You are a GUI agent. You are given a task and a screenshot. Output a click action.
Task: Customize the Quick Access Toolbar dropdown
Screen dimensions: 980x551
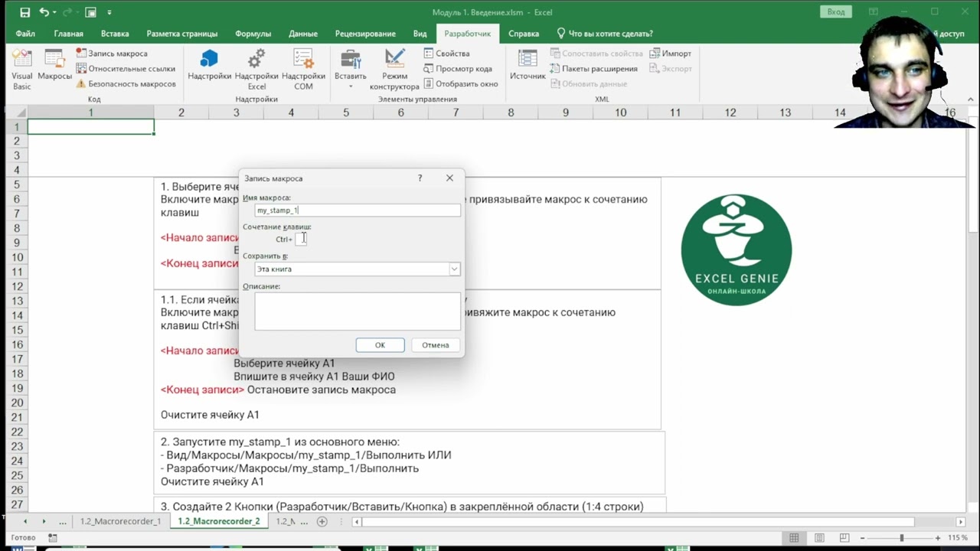109,12
